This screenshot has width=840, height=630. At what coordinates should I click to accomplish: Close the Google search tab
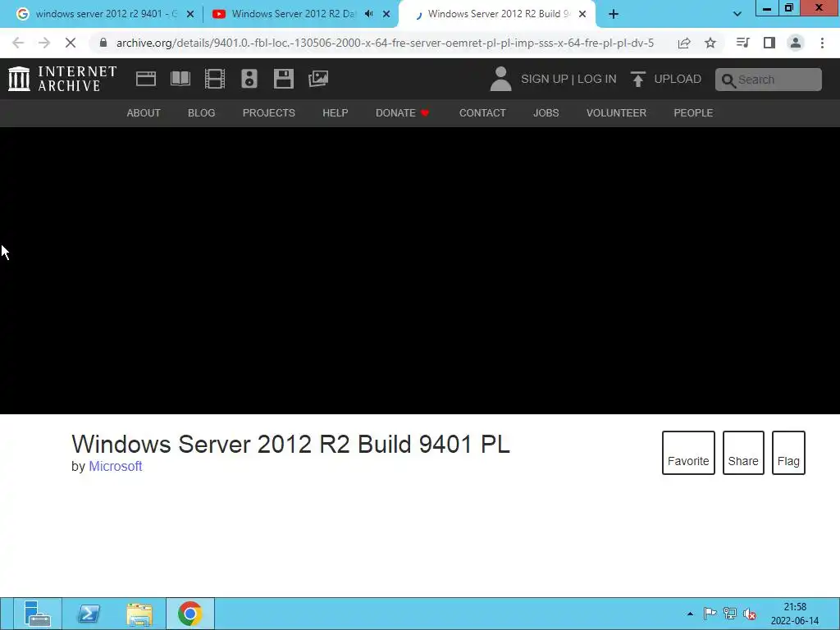(x=190, y=14)
